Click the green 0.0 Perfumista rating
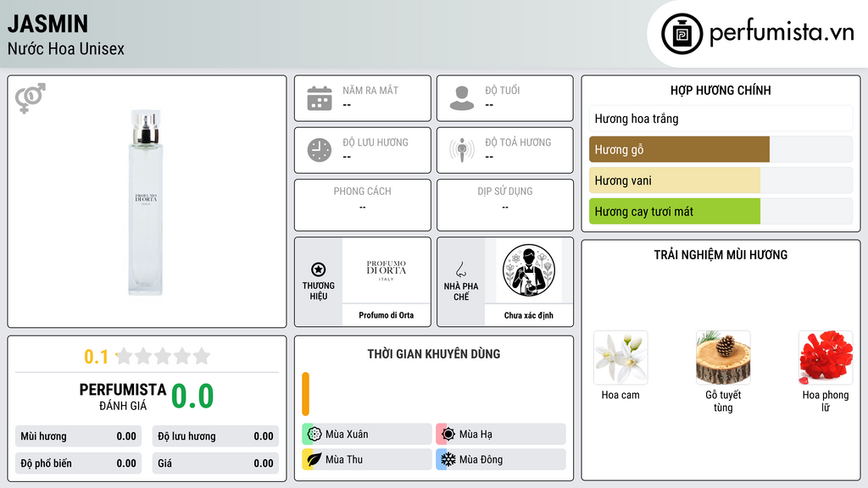This screenshot has height=488, width=868. (192, 396)
